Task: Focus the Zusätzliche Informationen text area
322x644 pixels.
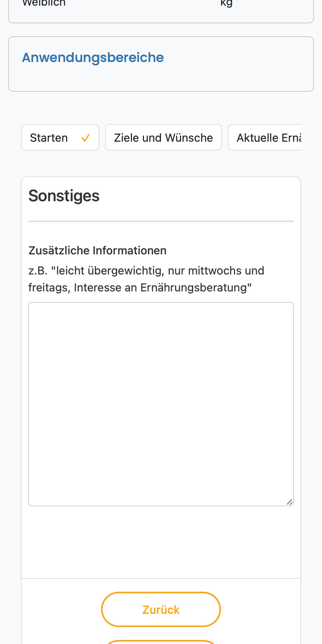Action: pos(161,404)
